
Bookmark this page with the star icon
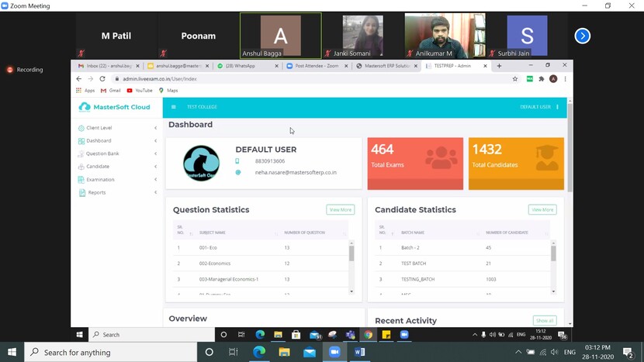click(515, 79)
